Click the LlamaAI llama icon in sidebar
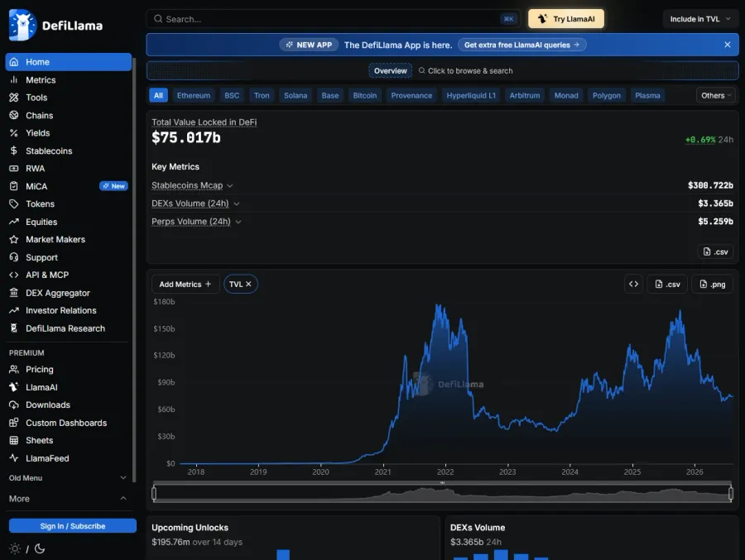 (x=14, y=387)
